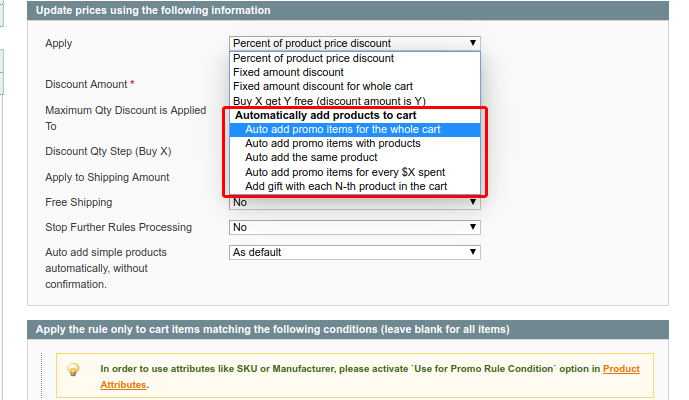The width and height of the screenshot is (689, 400).
Task: Pick Buy X get Y free option
Action: point(329,101)
